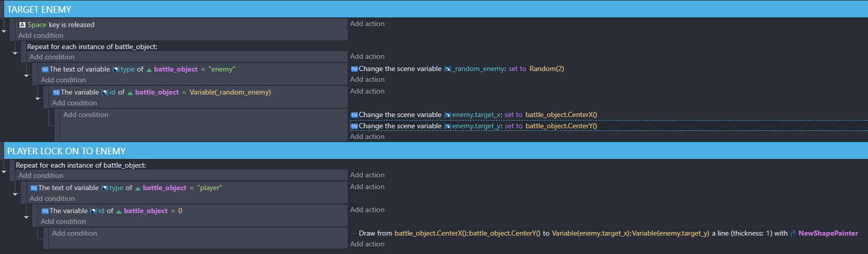Click variable icon before type equals "player" condition
Screen dimensions: 868x254
click(34, 188)
